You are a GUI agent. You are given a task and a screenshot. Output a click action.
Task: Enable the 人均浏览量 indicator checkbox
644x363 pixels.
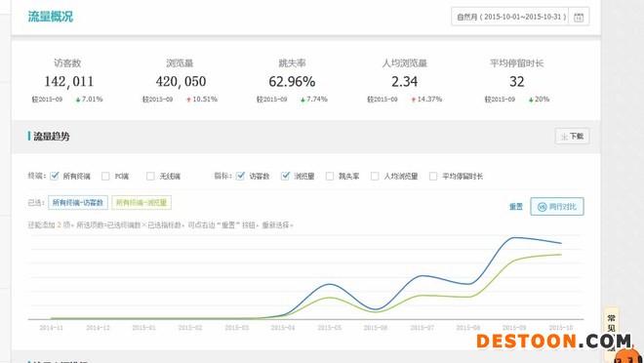(x=375, y=177)
